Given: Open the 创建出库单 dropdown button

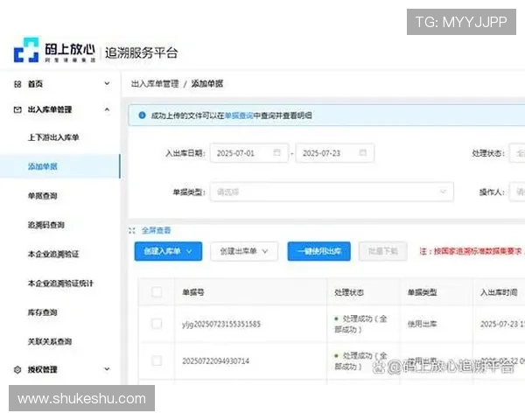Looking at the screenshot, I should [x=244, y=251].
